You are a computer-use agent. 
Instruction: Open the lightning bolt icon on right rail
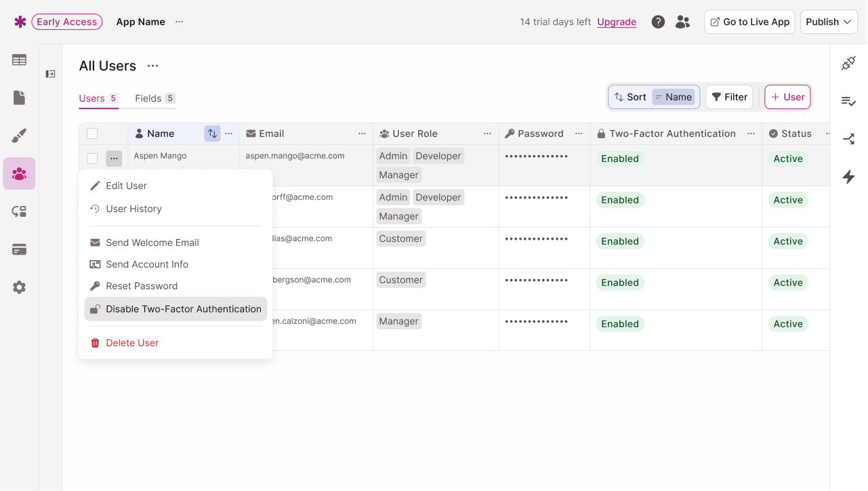[848, 177]
